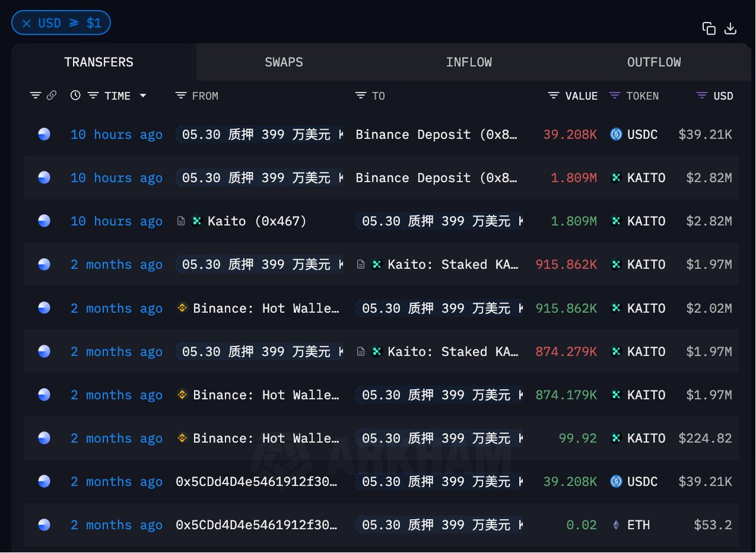This screenshot has width=756, height=553.
Task: Click contract icon in the 874.279K row
Action: point(361,351)
